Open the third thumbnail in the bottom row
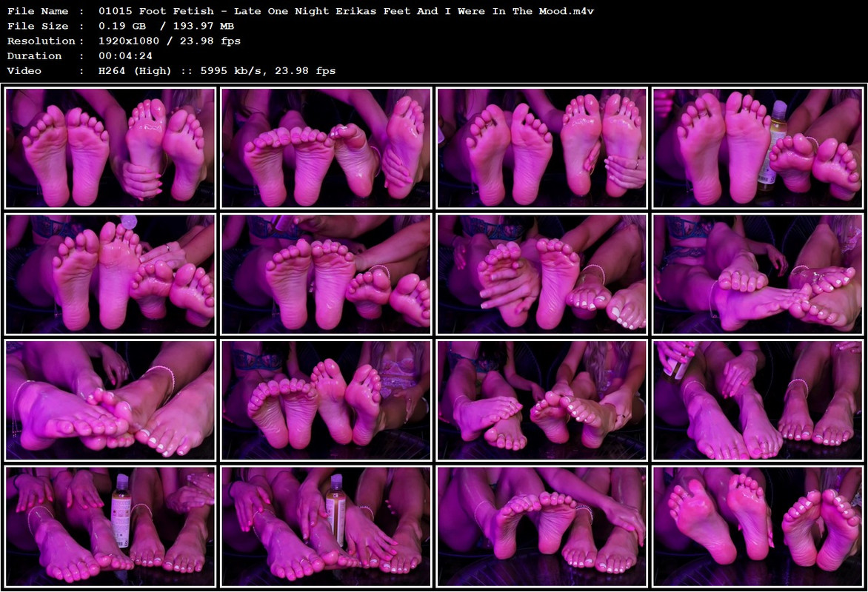The width and height of the screenshot is (868, 592). [542, 527]
